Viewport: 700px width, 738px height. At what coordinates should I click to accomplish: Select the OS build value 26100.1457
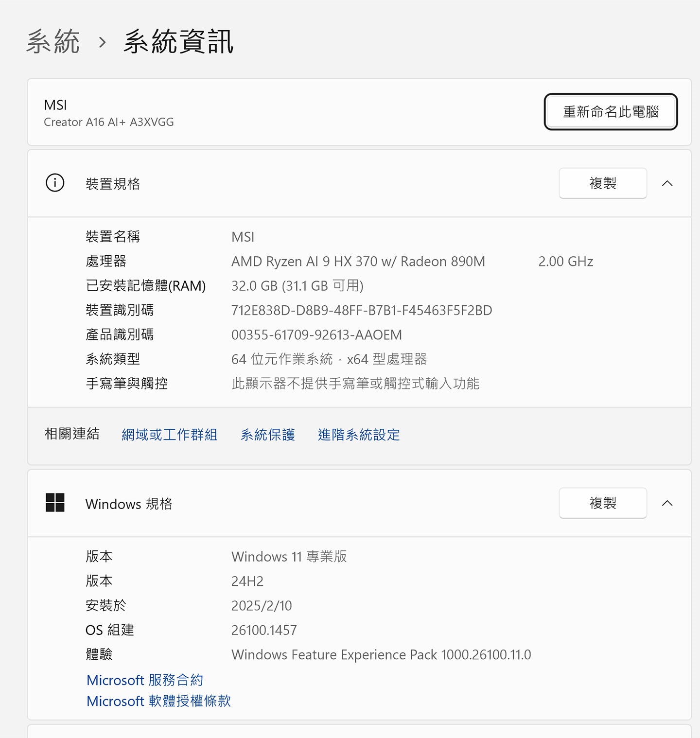(264, 630)
